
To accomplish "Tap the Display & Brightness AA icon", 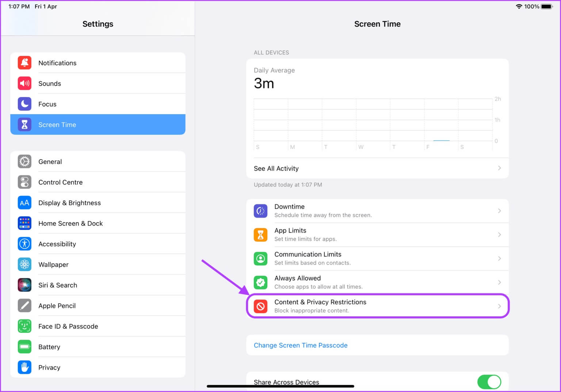I will click(24, 203).
